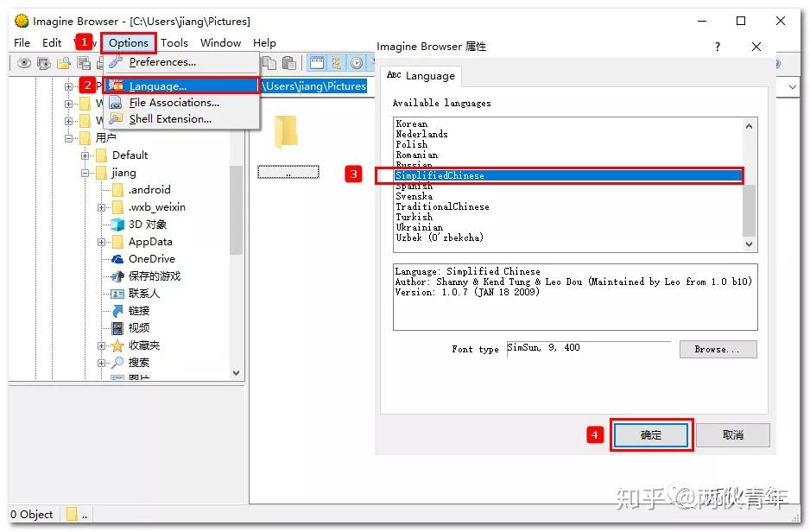Image resolution: width=810 pixels, height=532 pixels.
Task: Open the Edit menu
Action: click(x=52, y=43)
